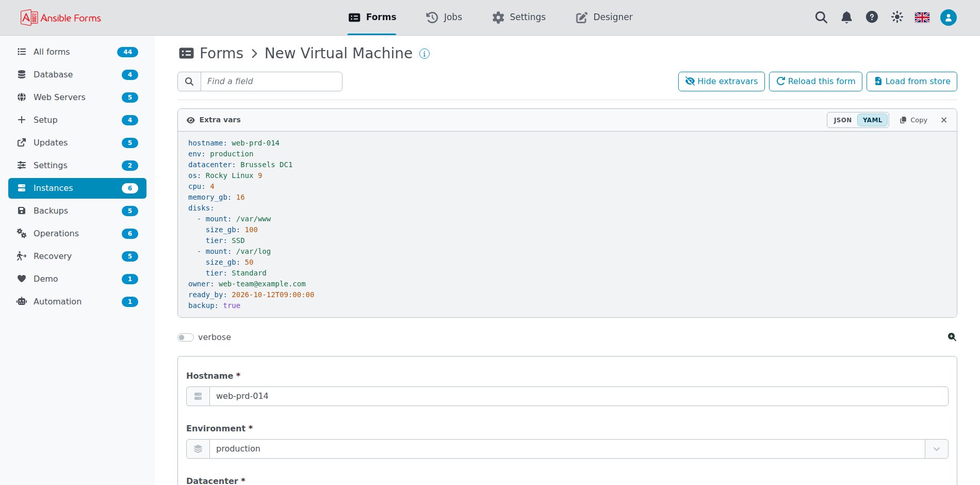Click the Forms breadcrumb link

click(x=221, y=53)
